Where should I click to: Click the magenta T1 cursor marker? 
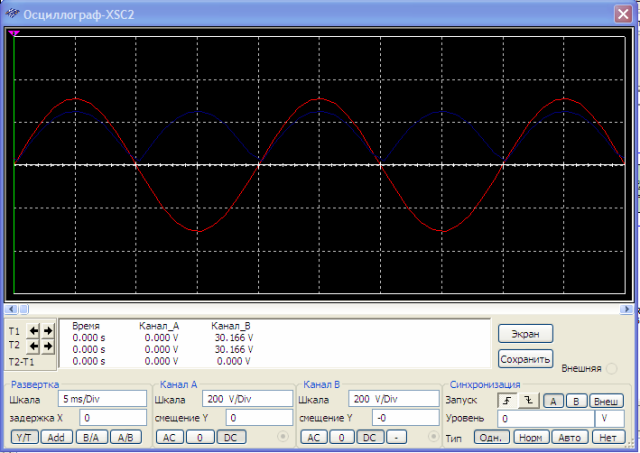14,33
